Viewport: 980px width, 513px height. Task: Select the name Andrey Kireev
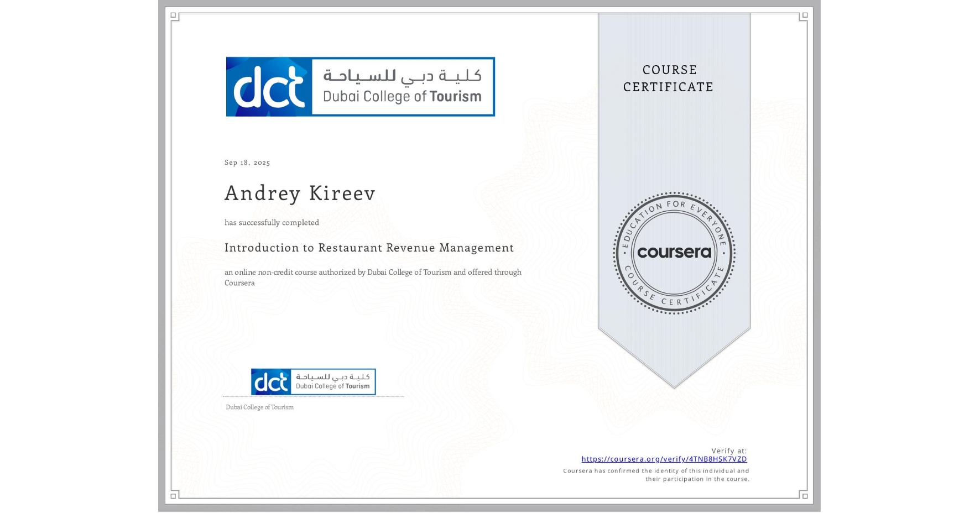coord(299,193)
